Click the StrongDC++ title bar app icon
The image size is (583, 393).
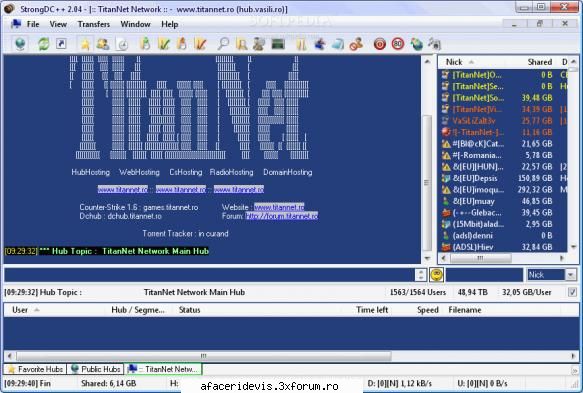point(10,8)
